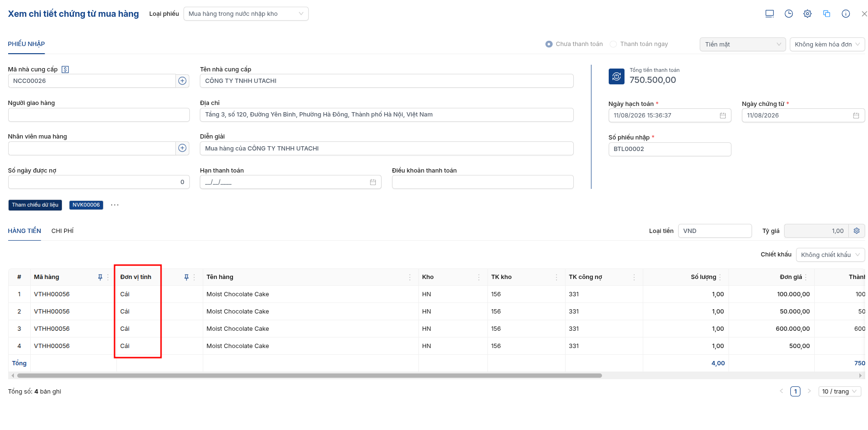Open the Tiền mặt payment dropdown

742,45
